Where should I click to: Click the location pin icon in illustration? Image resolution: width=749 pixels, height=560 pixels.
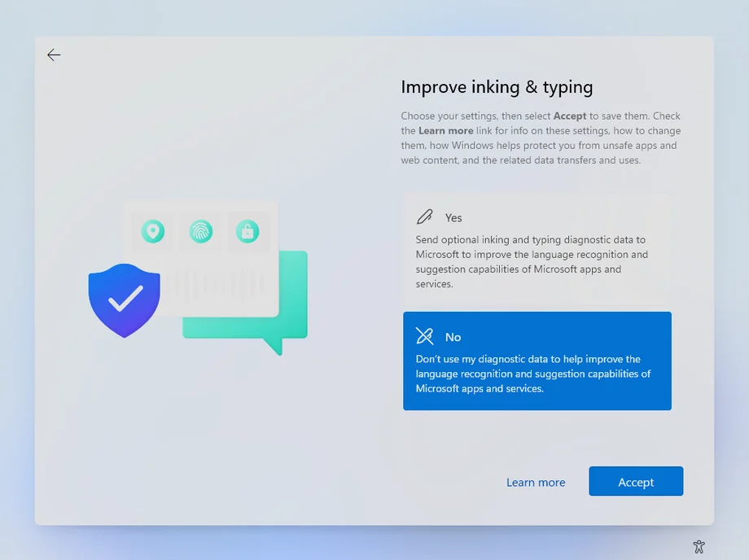(x=152, y=232)
